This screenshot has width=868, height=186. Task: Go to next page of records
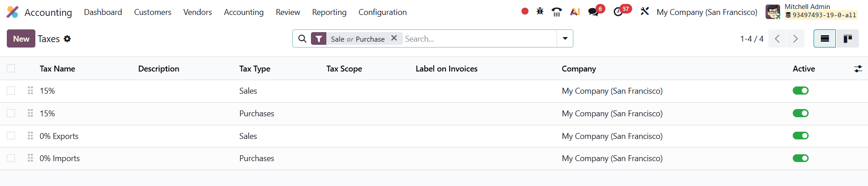795,39
